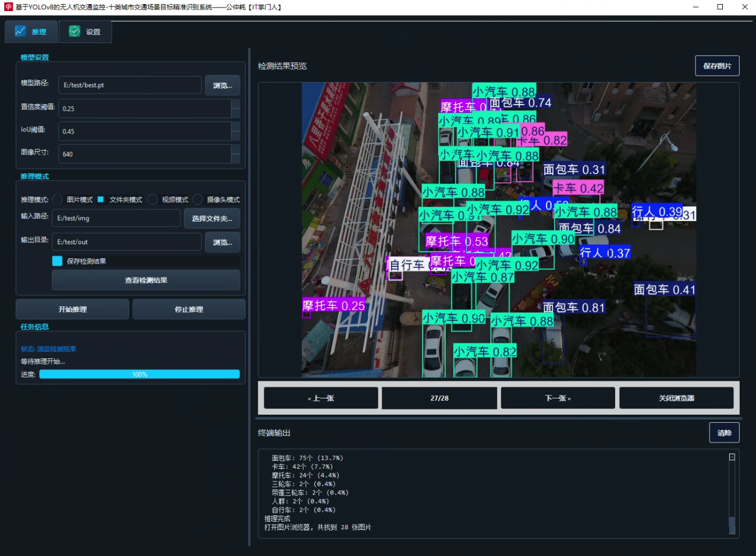Toggle the 保存检测结果 checkbox
This screenshot has height=556, width=756.
[x=57, y=261]
